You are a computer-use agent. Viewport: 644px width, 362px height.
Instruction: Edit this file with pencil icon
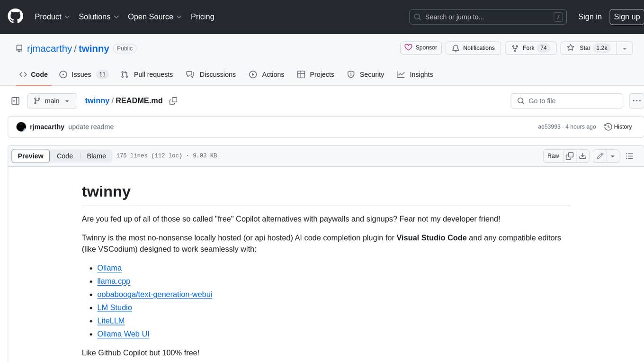pyautogui.click(x=599, y=156)
